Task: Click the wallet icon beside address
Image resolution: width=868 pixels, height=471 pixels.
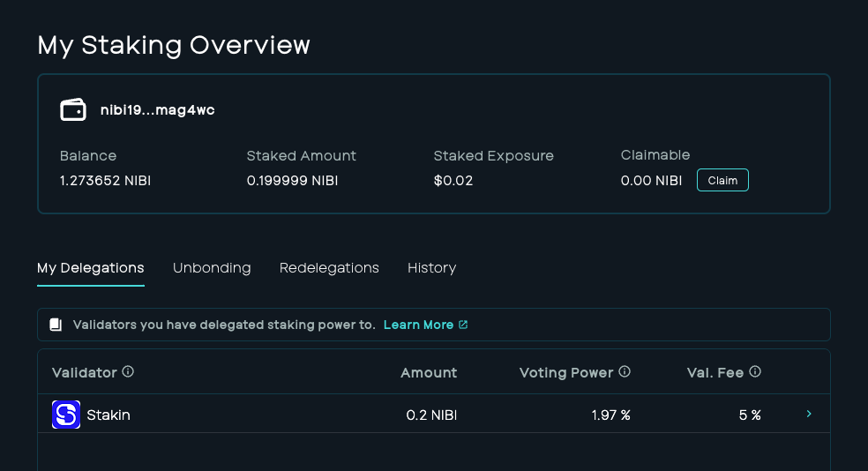Action: pyautogui.click(x=73, y=109)
